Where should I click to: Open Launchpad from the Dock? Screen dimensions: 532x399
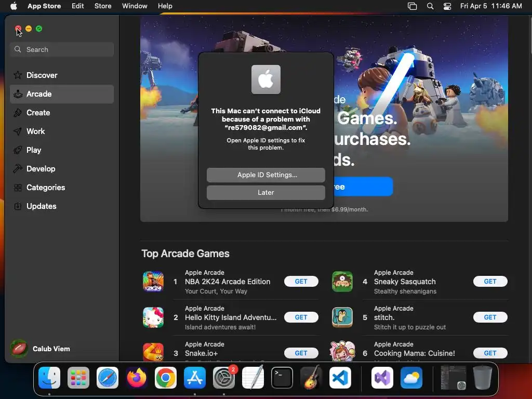tap(78, 378)
